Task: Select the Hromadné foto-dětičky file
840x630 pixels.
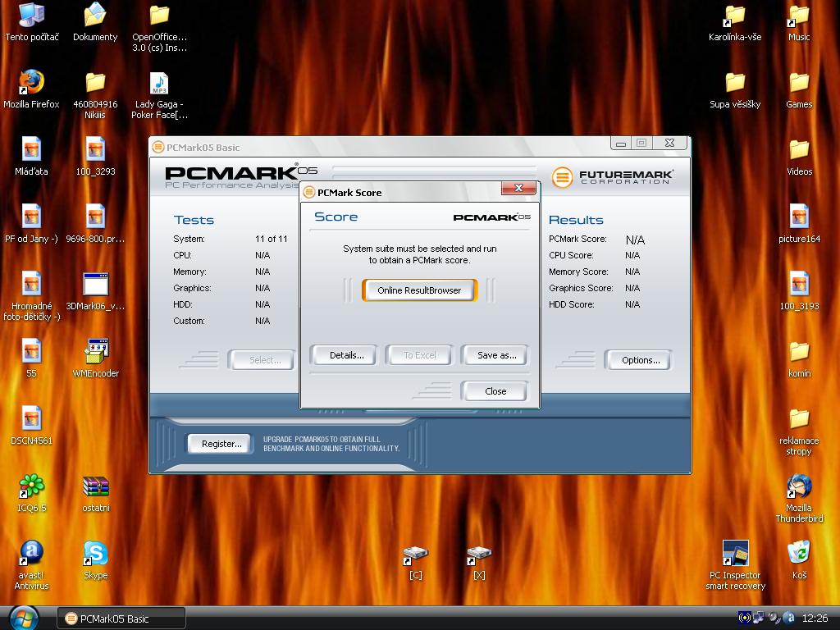Action: pos(32,295)
